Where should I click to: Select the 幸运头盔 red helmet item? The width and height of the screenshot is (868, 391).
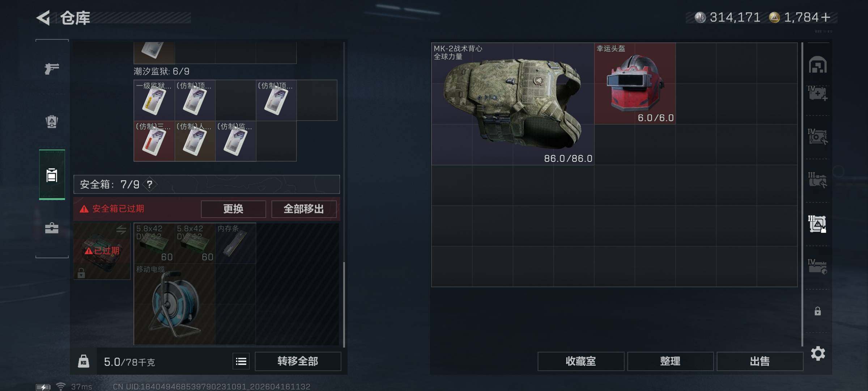[635, 84]
